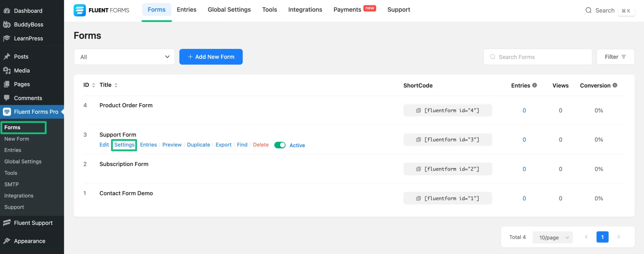Copy shortcode for Product Order Form

(x=418, y=110)
